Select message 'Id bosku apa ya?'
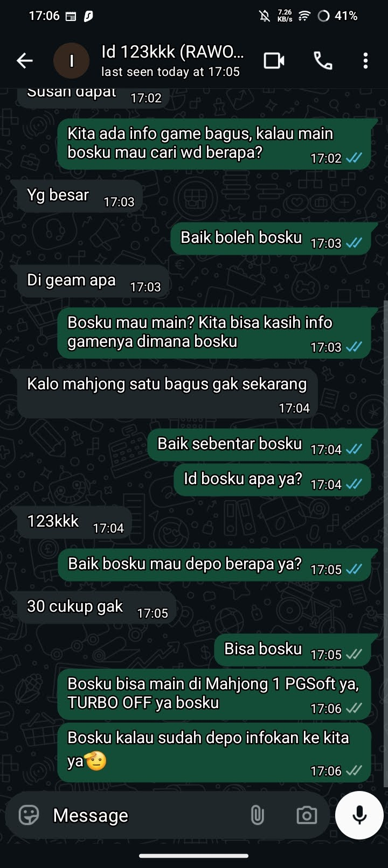The image size is (388, 868). [x=273, y=480]
